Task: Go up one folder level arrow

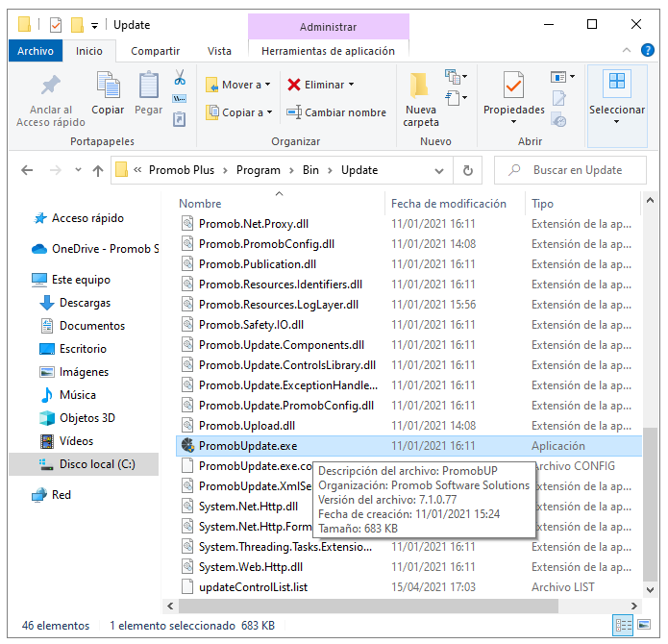Action: 98,170
